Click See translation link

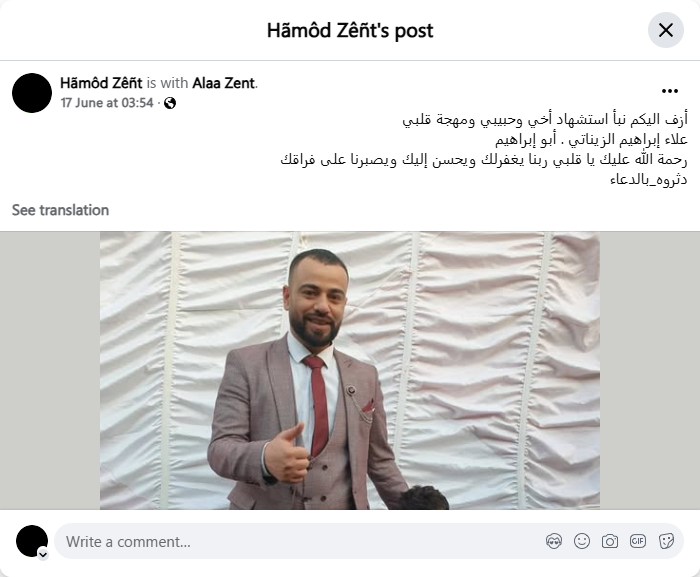pos(60,210)
